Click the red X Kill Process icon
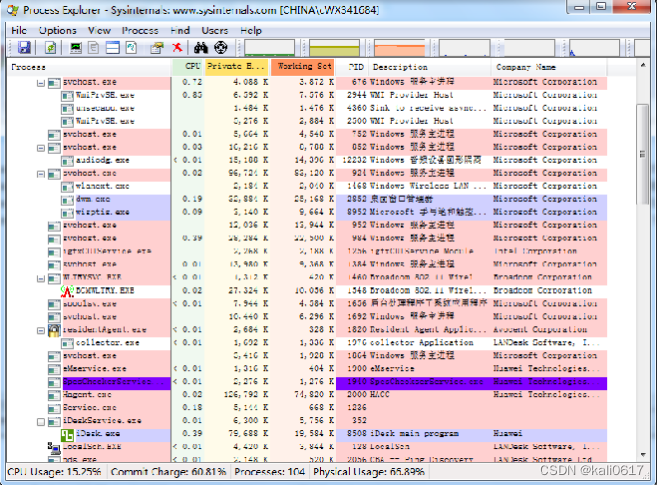659x485 pixels. [x=177, y=47]
